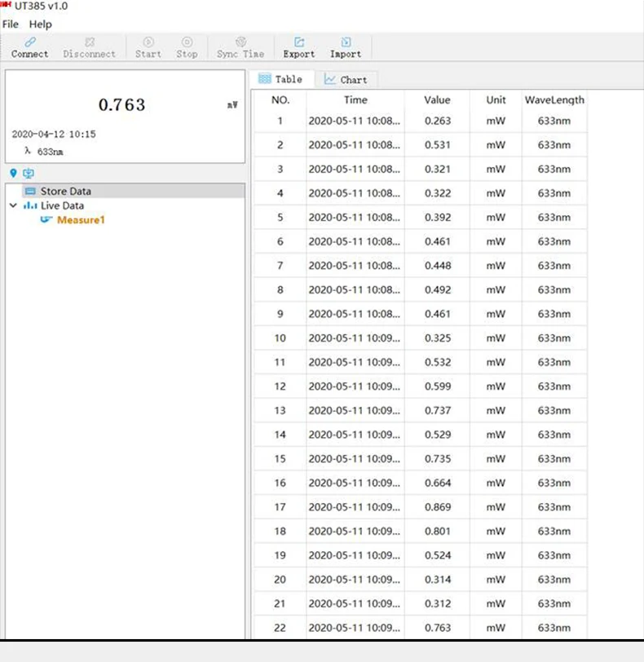Select Store Data in the tree
Screen dimensions: 644x662
[x=66, y=192]
